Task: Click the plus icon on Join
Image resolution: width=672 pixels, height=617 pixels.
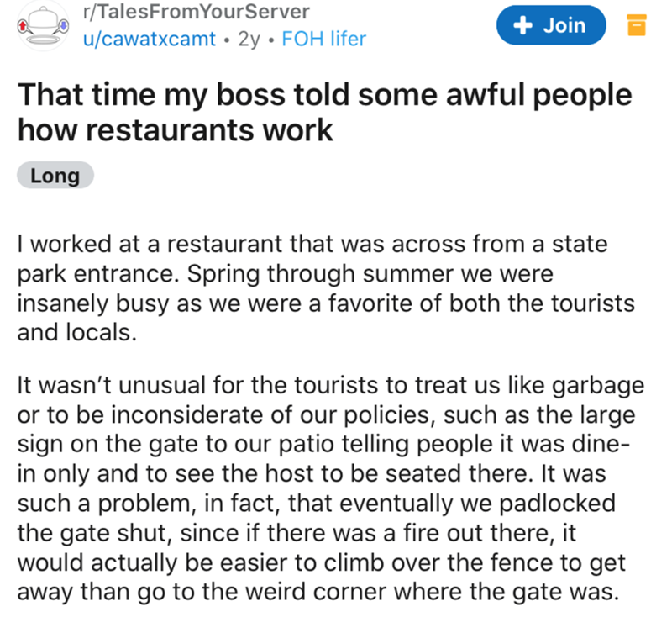Action: (x=526, y=25)
